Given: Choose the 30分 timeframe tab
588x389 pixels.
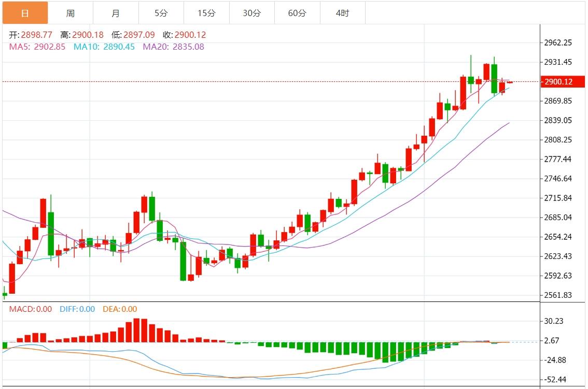Looking at the screenshot, I should (x=252, y=13).
